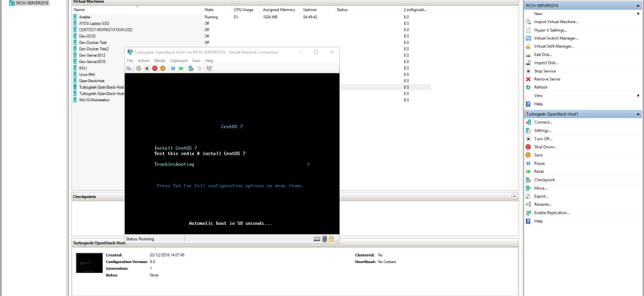Click Rename action for selected VM

[x=543, y=205]
